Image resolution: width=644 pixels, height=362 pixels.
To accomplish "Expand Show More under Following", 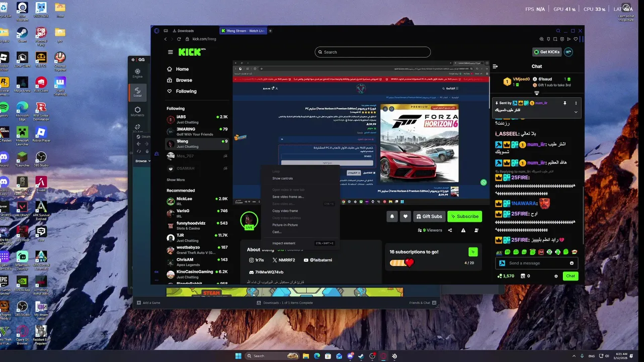I will 176,179.
